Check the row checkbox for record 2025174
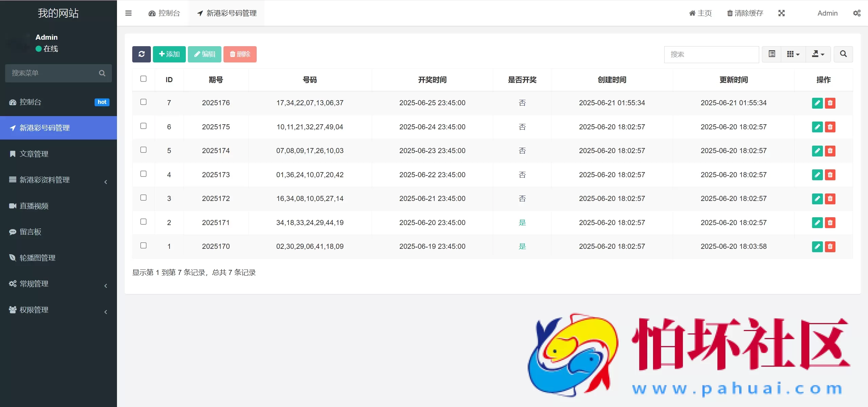 pos(144,150)
